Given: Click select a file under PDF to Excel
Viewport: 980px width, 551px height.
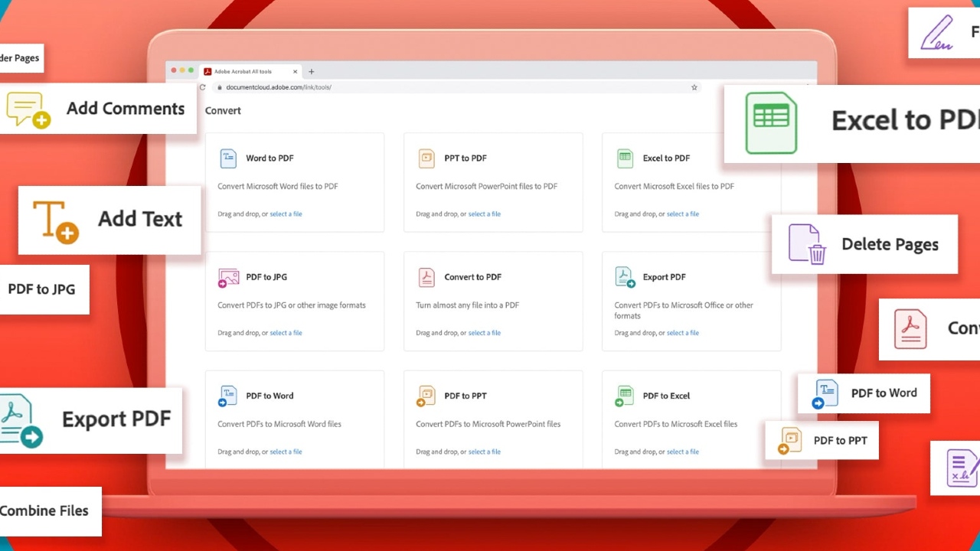Looking at the screenshot, I should (x=682, y=452).
